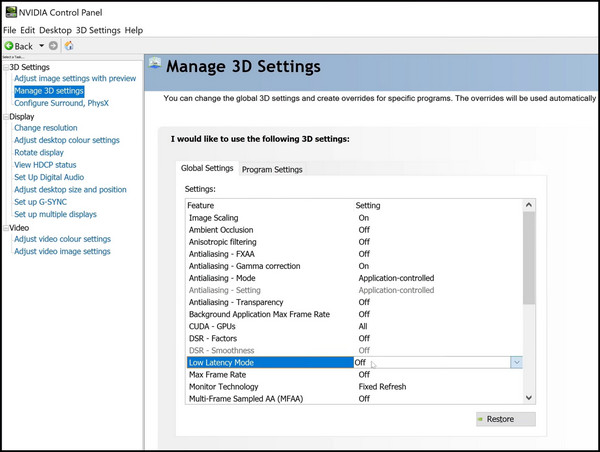
Task: Click the Setting column header
Action: click(368, 206)
